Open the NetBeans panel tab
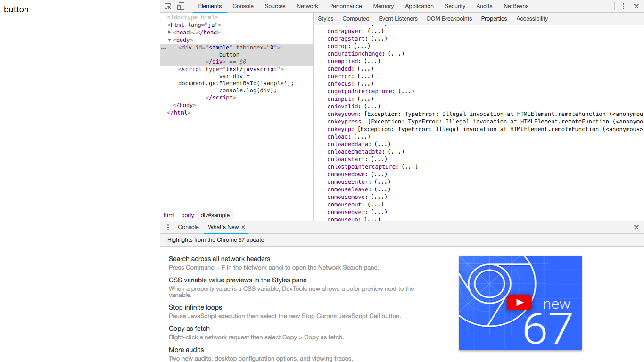The image size is (644, 362). tap(515, 6)
